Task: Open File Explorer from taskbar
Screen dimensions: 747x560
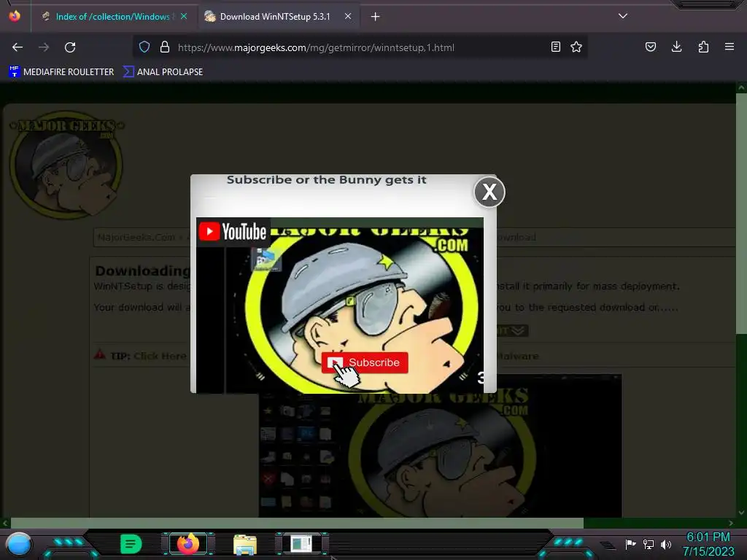Action: (x=245, y=544)
